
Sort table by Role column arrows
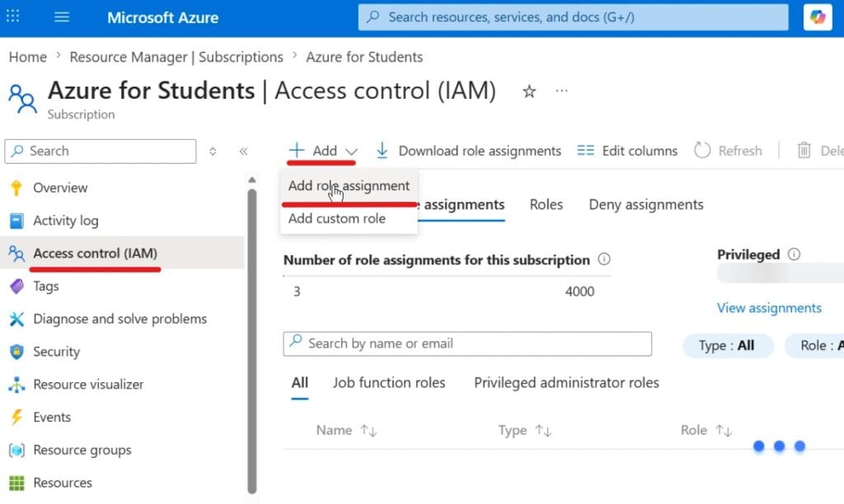[724, 431]
